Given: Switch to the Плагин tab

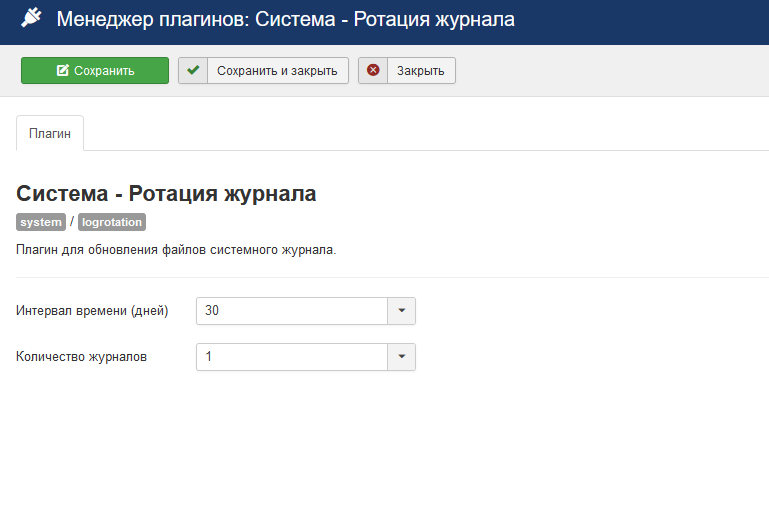Looking at the screenshot, I should click(50, 133).
